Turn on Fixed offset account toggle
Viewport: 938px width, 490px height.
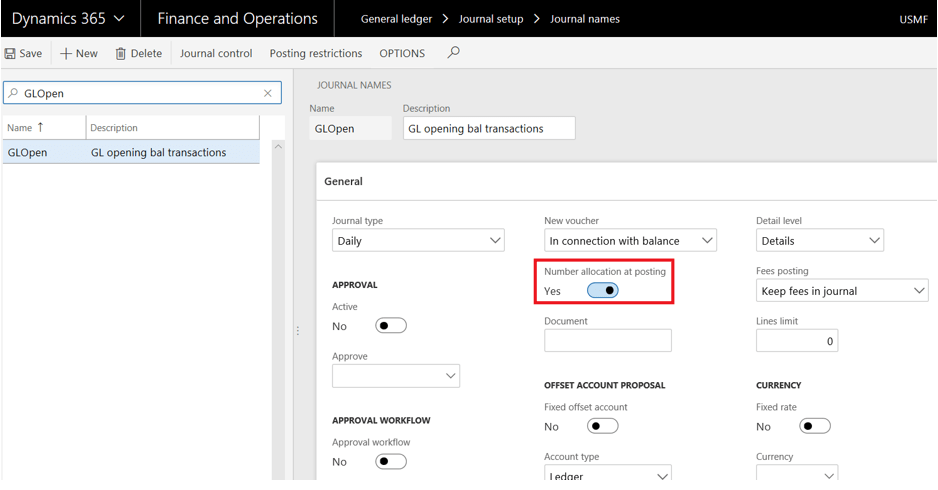coord(602,426)
